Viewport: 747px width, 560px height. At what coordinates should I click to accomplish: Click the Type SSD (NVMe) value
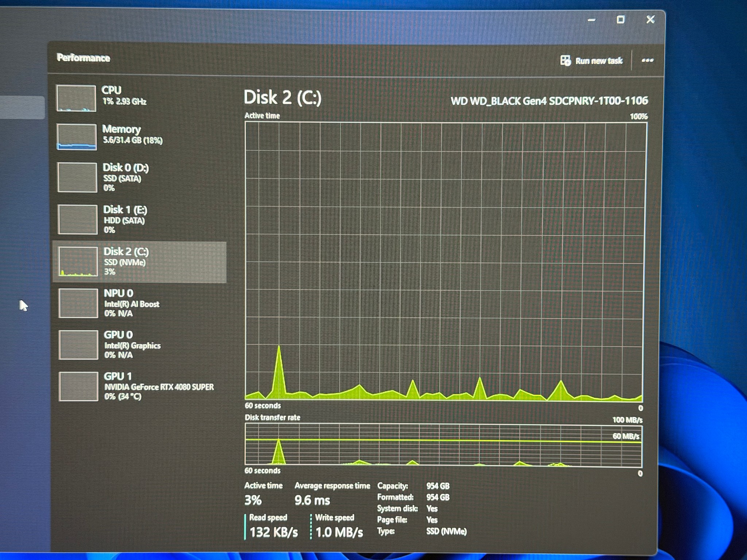(446, 532)
